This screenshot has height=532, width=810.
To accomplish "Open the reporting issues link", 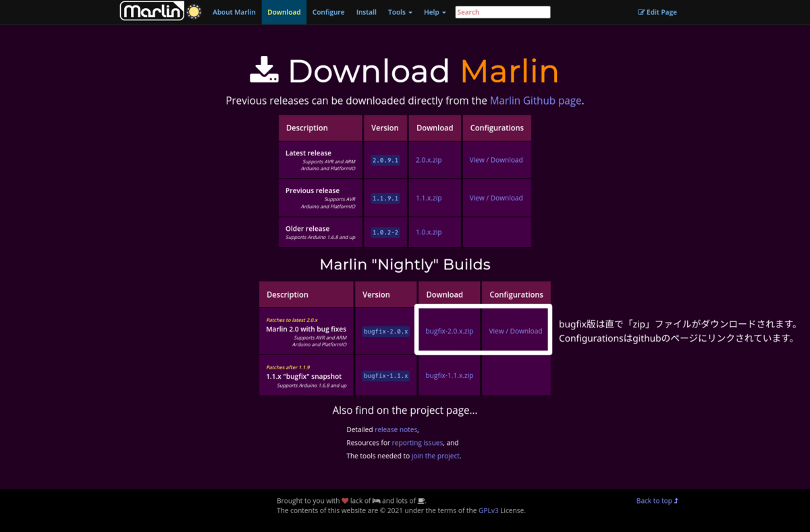I will tap(417, 443).
